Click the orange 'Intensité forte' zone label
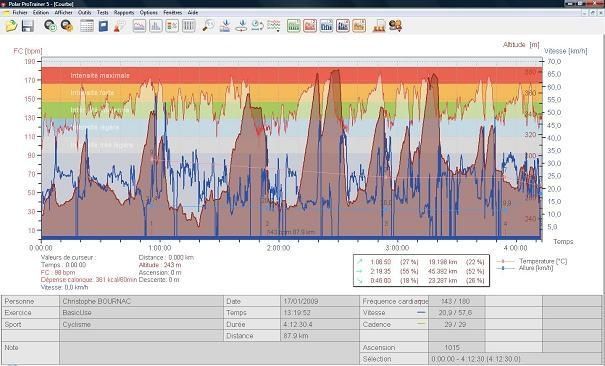605x366 pixels. [x=92, y=93]
